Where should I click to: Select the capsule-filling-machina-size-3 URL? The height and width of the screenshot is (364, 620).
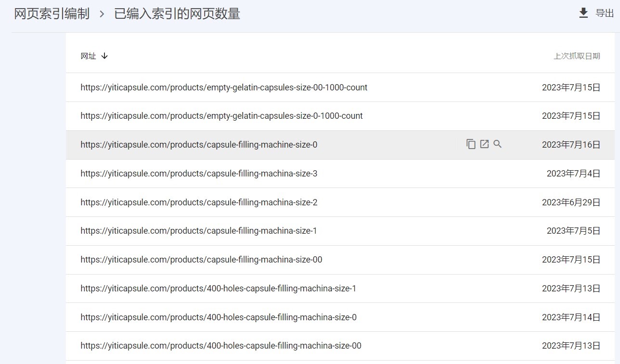(x=199, y=174)
